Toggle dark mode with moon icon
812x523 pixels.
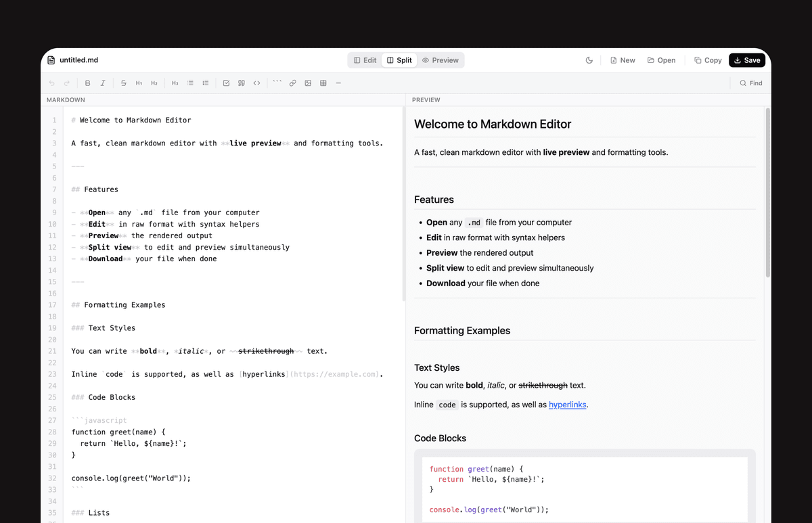pos(589,60)
